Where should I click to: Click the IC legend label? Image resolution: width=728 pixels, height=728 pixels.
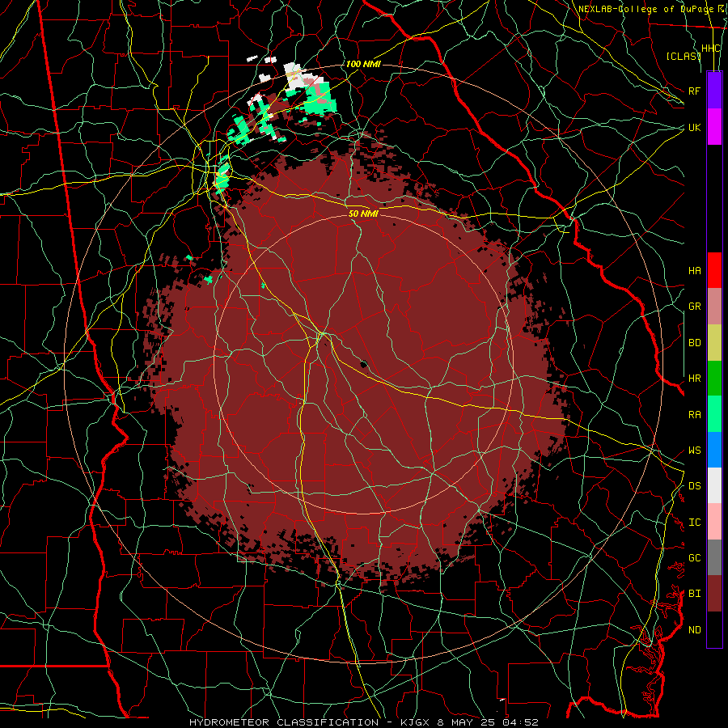[694, 523]
